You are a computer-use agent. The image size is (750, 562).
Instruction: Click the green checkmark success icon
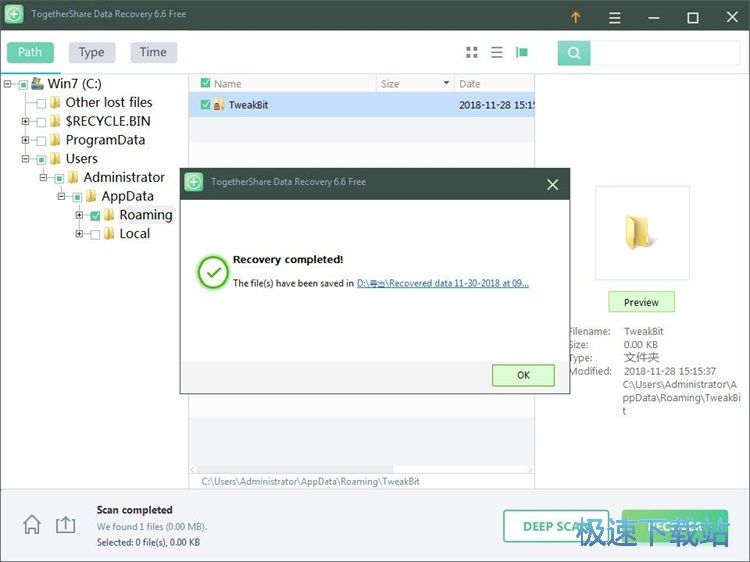click(213, 272)
